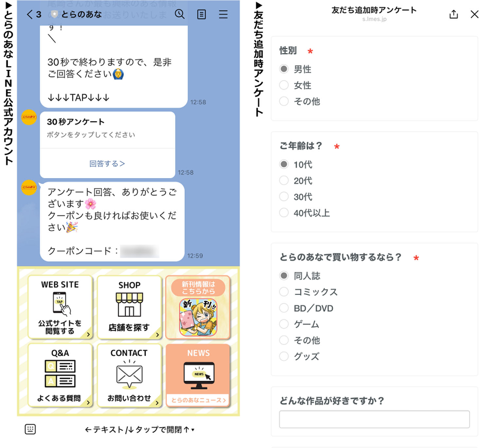491x448 pixels.
Task: Tap the 回答する link in the survey message
Action: click(107, 163)
